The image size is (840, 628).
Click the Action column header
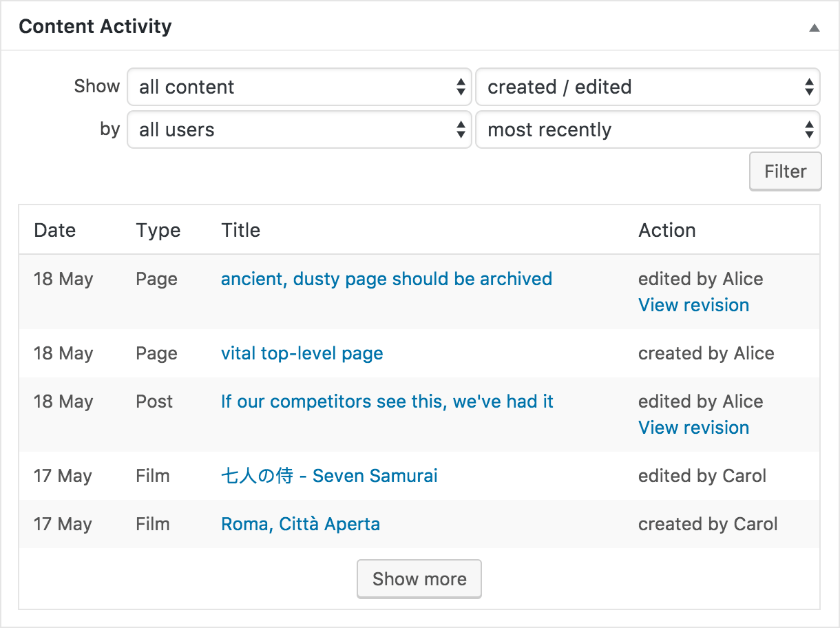point(666,230)
